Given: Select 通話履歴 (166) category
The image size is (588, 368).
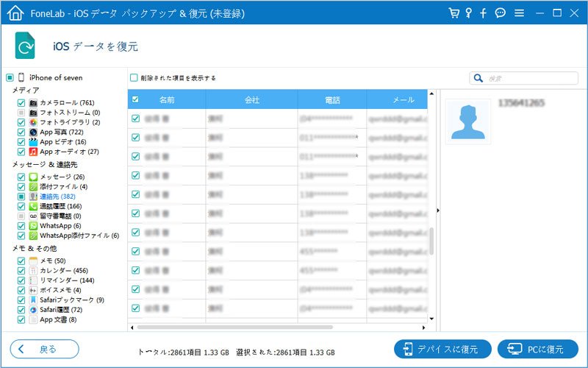Looking at the screenshot, I should pyautogui.click(x=61, y=206).
